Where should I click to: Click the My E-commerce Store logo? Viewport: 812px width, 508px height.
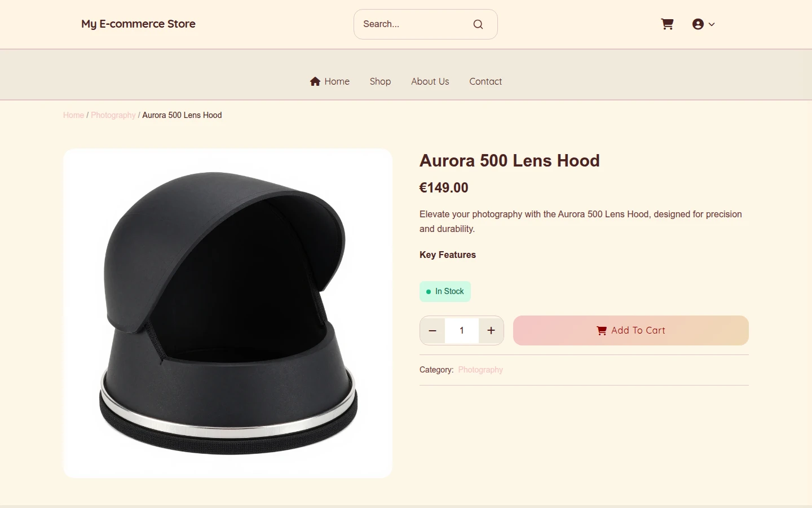tap(138, 24)
